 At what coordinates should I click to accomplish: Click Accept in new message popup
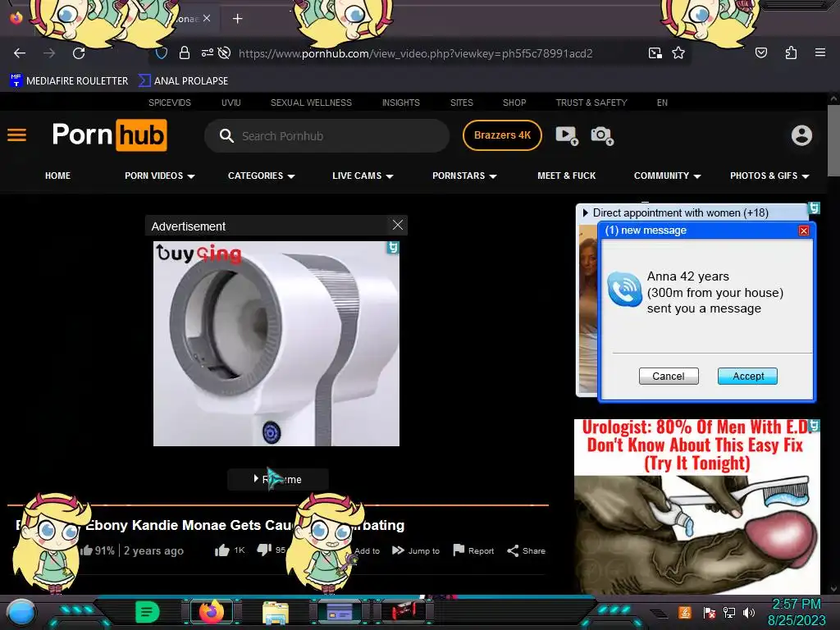click(x=747, y=376)
